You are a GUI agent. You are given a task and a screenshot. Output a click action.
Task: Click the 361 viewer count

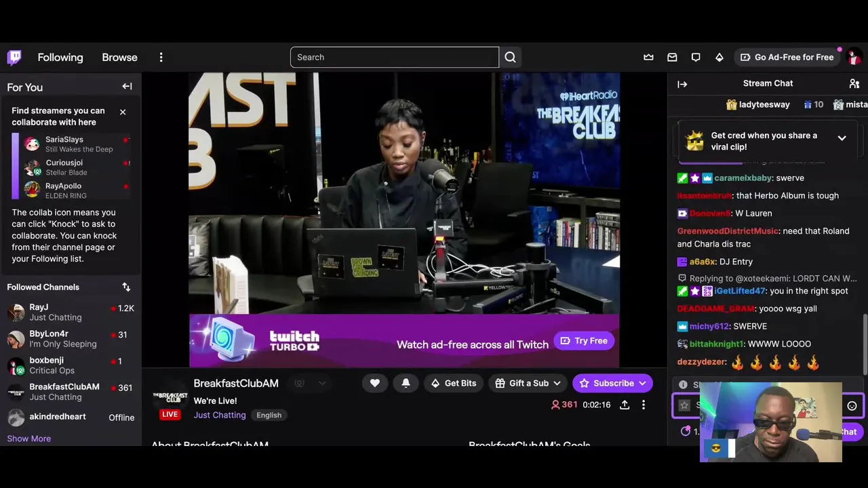click(x=564, y=405)
